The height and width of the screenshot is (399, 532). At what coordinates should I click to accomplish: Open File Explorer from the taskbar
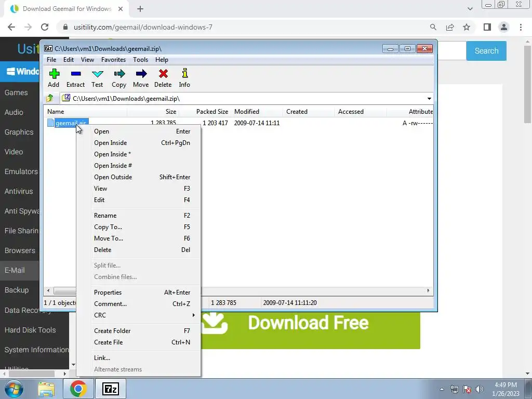click(x=46, y=389)
